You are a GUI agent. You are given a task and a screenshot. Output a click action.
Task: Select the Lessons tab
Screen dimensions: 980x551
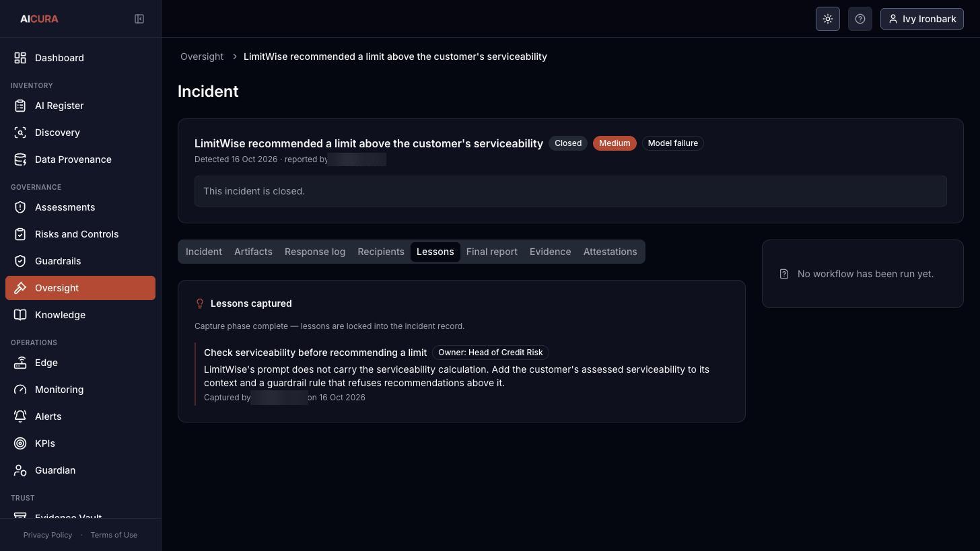pyautogui.click(x=435, y=252)
